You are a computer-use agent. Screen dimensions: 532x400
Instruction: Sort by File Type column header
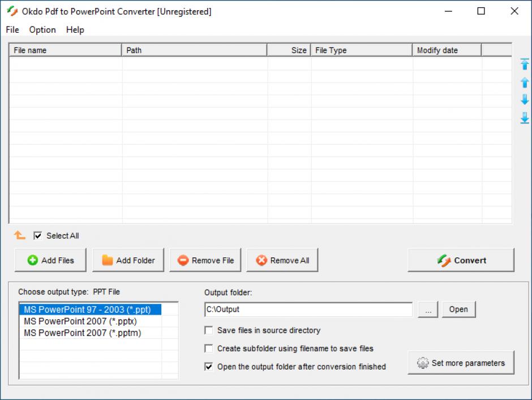(x=362, y=50)
